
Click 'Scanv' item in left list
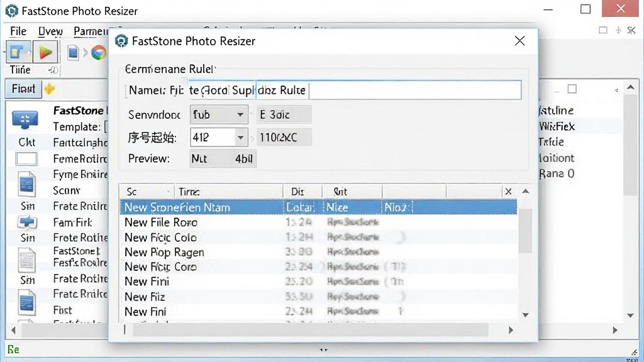click(67, 190)
